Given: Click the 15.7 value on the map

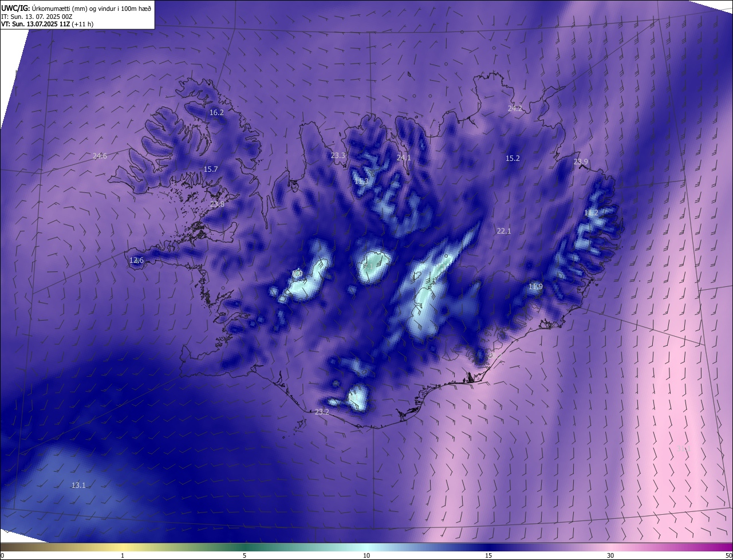Looking at the screenshot, I should click(211, 169).
